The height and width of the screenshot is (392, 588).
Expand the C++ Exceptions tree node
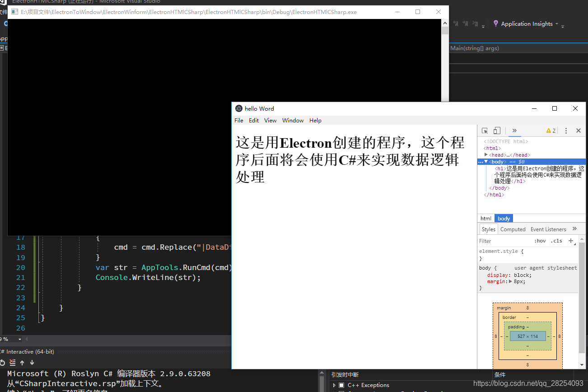[334, 385]
